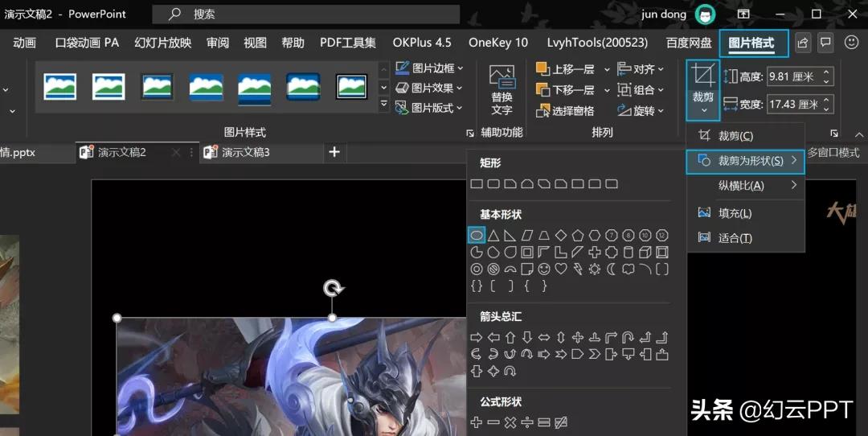Choose the cylinder (can) shape

[x=628, y=253]
